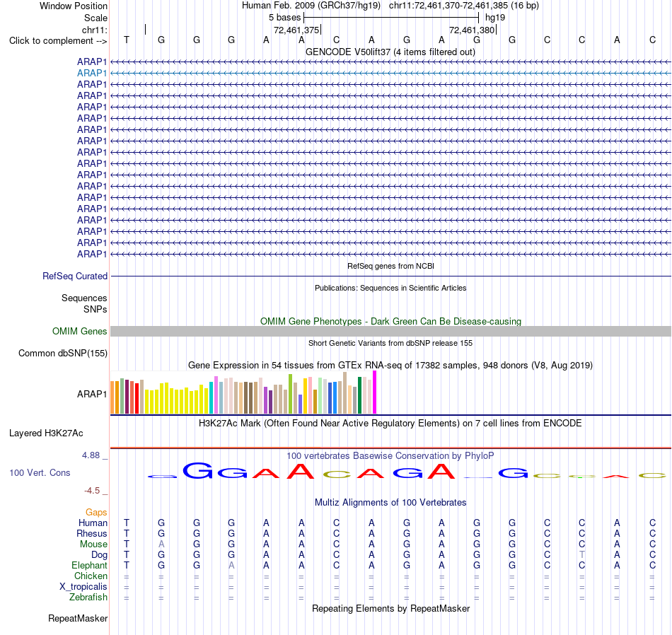Image resolution: width=672 pixels, height=635 pixels.
Task: Click the hg19 label beside the scale bar
Action: pyautogui.click(x=495, y=18)
